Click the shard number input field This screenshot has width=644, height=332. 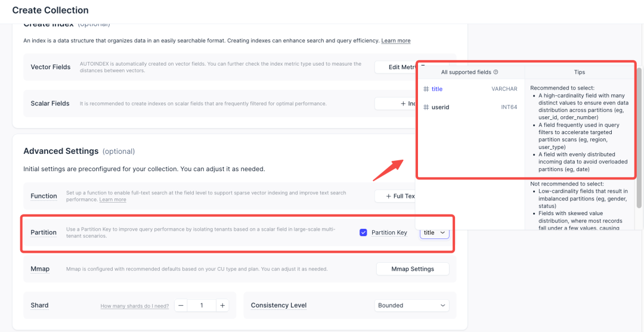click(201, 305)
